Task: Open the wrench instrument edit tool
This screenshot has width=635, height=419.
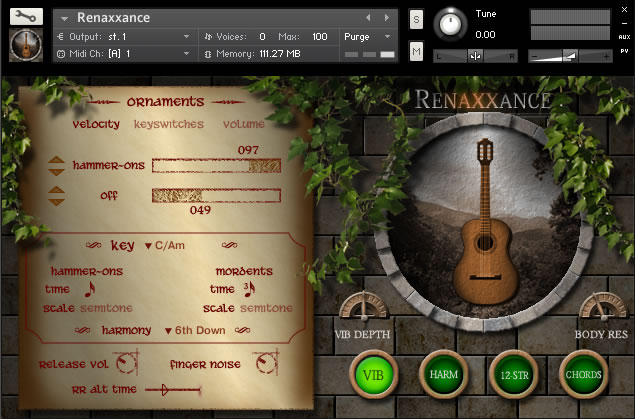Action: click(x=26, y=16)
